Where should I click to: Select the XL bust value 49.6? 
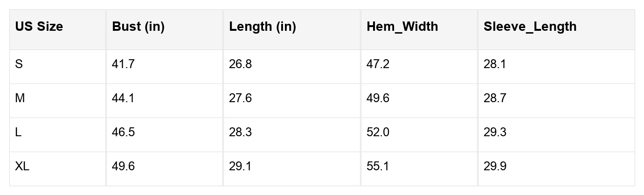click(x=123, y=166)
